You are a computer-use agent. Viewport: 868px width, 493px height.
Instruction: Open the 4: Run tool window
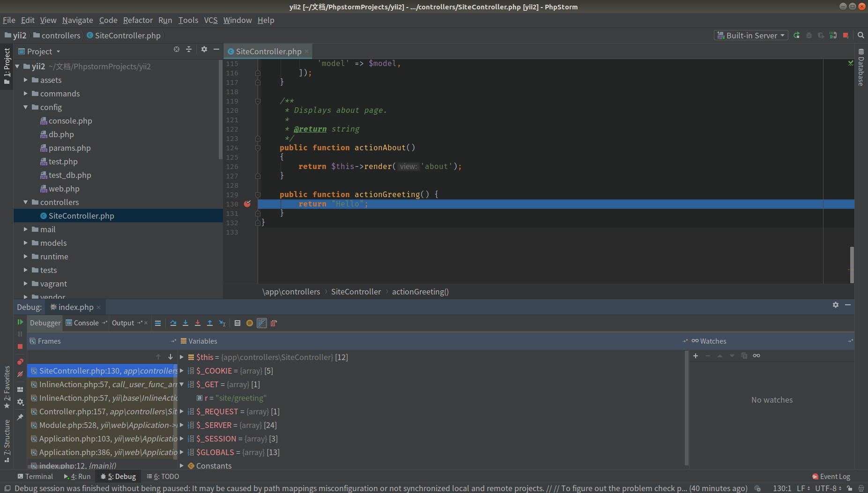point(77,477)
